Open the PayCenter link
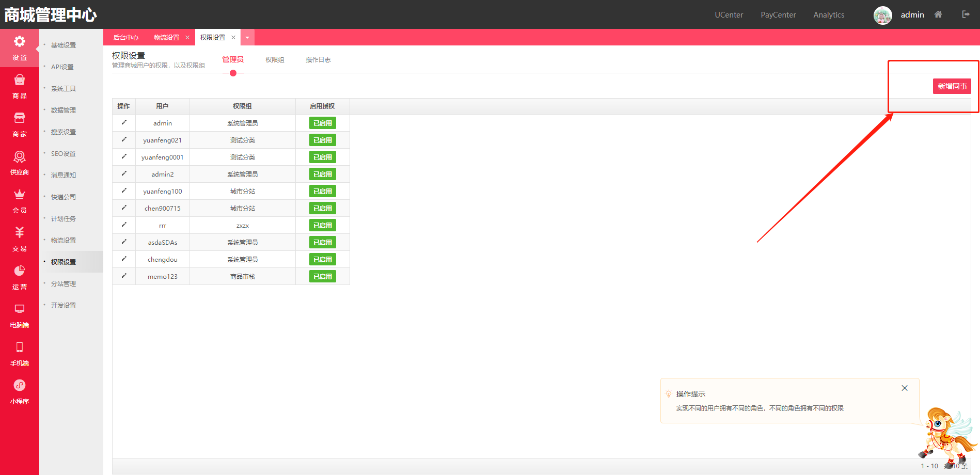The image size is (980, 475). click(778, 15)
